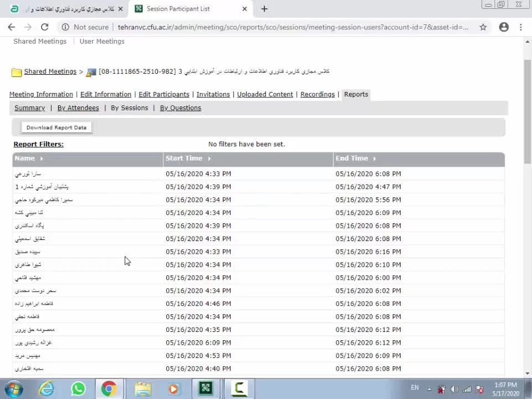Reload the page with refresh icon

[x=44, y=27]
